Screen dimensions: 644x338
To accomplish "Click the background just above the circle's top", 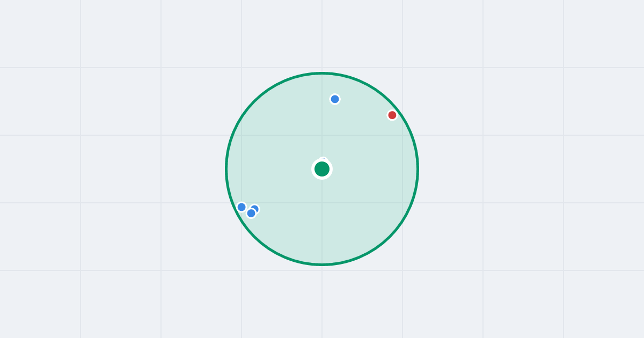I will [x=322, y=54].
